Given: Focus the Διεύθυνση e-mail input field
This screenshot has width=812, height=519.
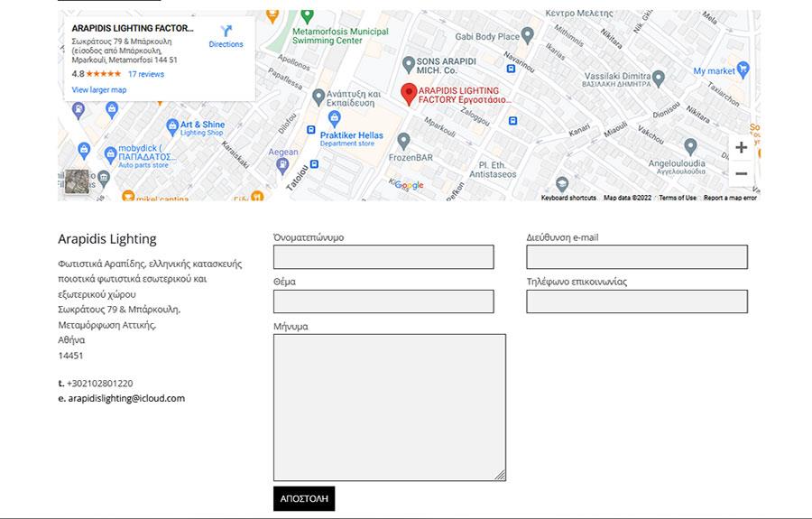Looking at the screenshot, I should [637, 257].
